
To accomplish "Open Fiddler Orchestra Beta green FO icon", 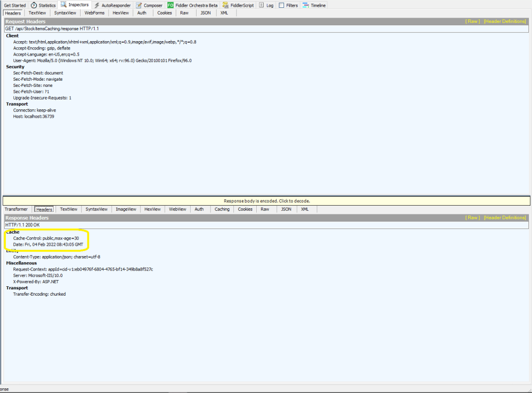I will (x=170, y=5).
